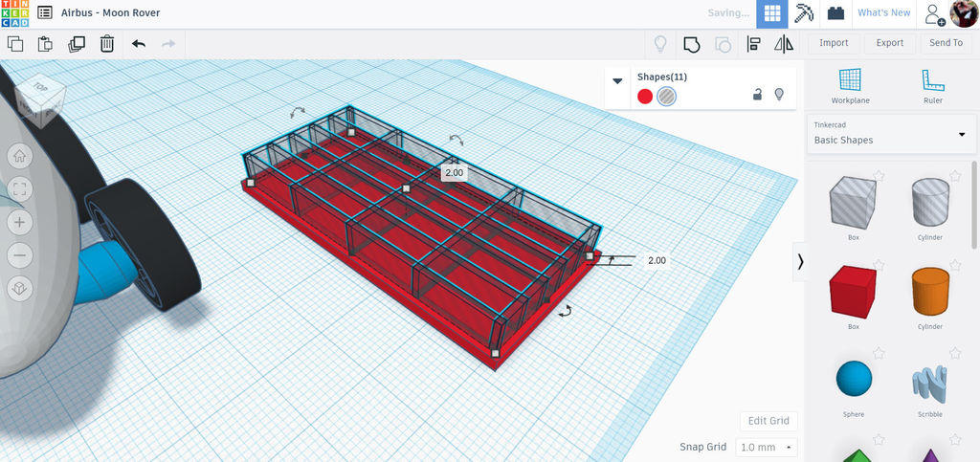980x462 pixels.
Task: Toggle hide selected lightbulb in Shapes panel
Action: pos(779,95)
